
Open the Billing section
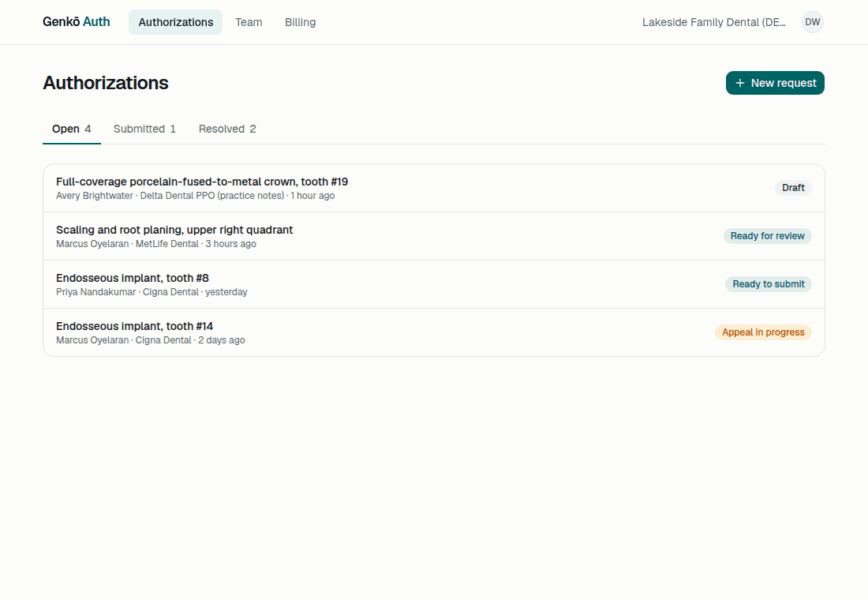click(x=300, y=22)
